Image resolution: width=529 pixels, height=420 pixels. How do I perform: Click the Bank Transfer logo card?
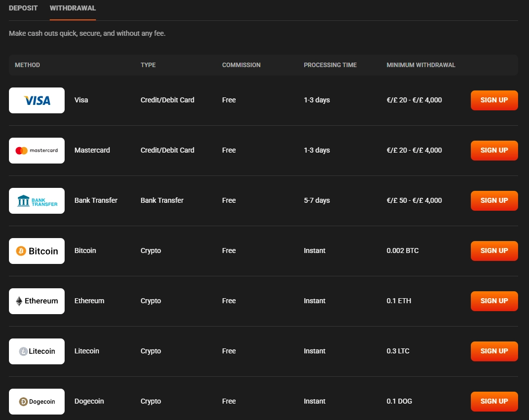point(37,201)
